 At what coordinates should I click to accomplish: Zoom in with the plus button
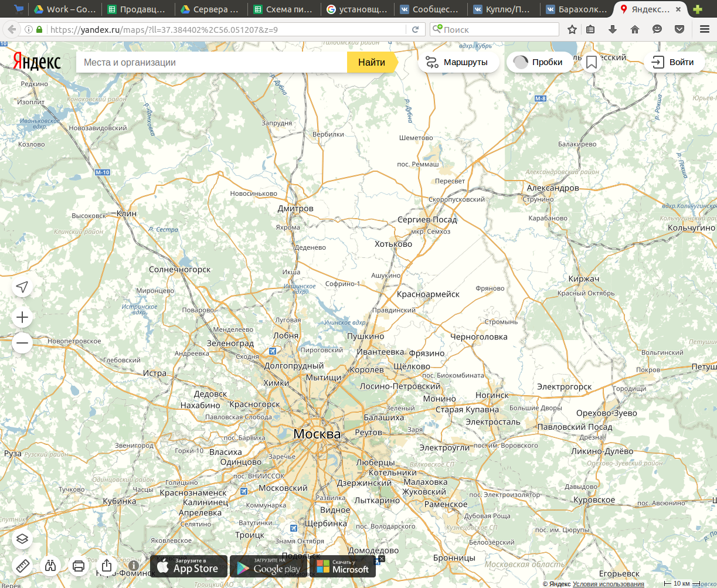[22, 318]
